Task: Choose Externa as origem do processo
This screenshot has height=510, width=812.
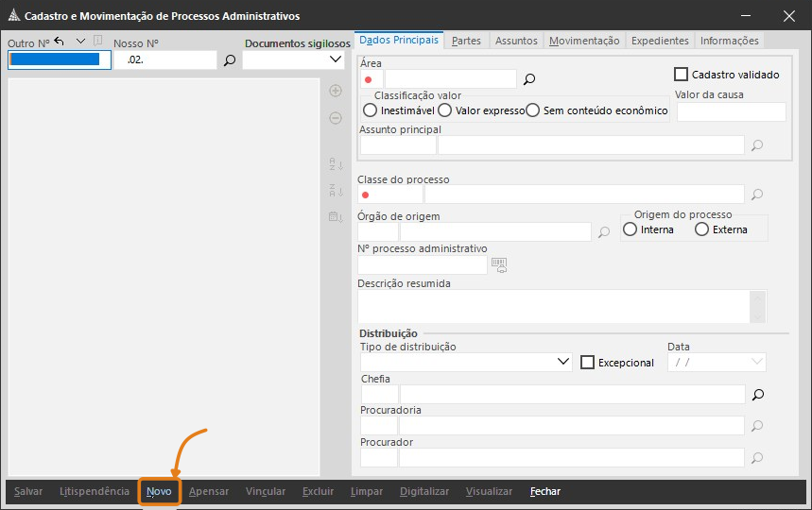Action: [x=701, y=229]
